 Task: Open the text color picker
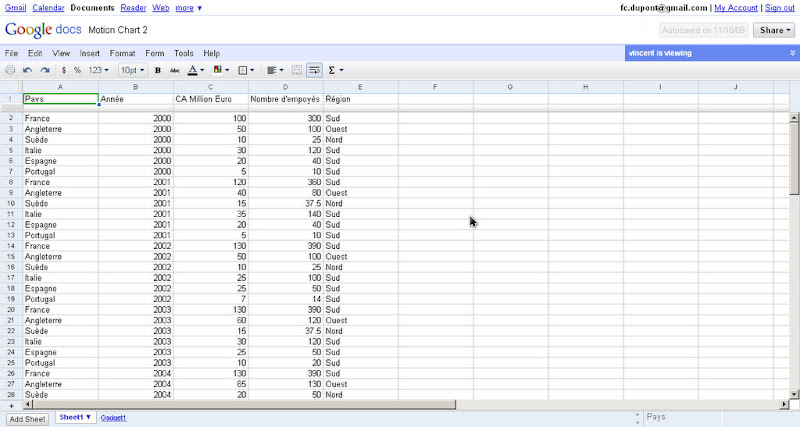coord(195,70)
